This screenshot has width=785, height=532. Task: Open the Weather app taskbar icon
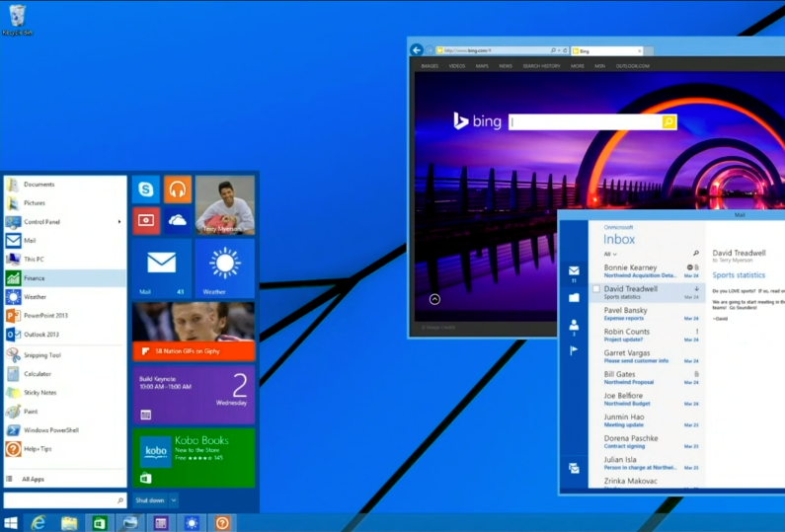192,523
